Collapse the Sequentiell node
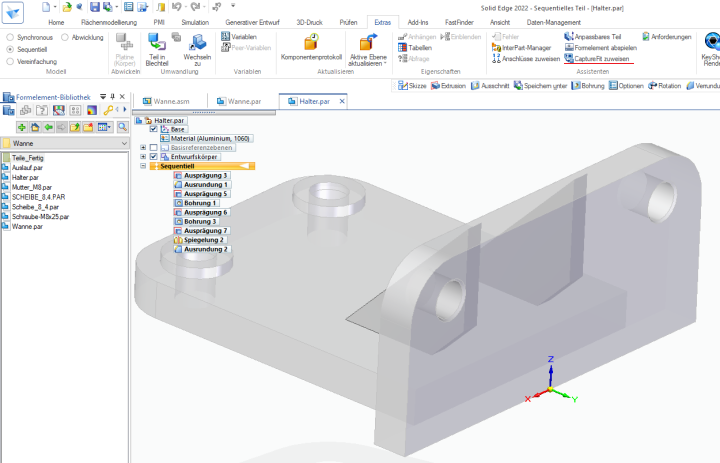The width and height of the screenshot is (720, 463). (x=143, y=166)
